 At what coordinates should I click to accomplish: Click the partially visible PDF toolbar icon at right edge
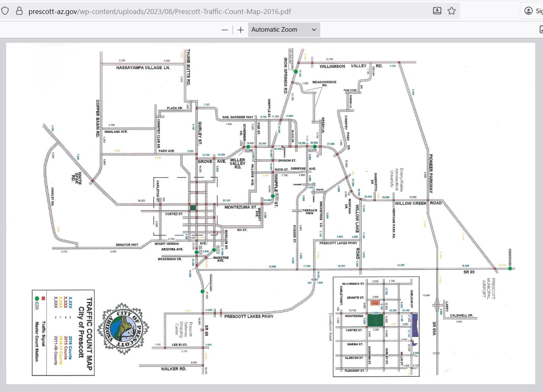coord(541,30)
